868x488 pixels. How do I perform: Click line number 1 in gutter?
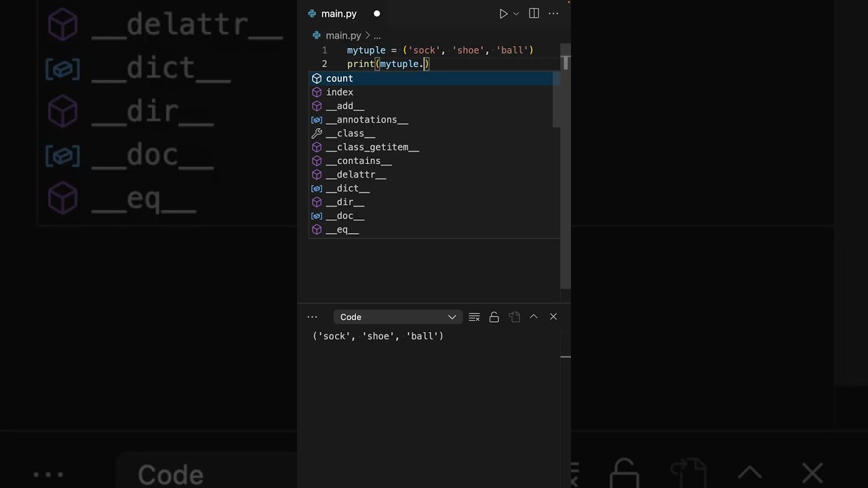coord(324,50)
